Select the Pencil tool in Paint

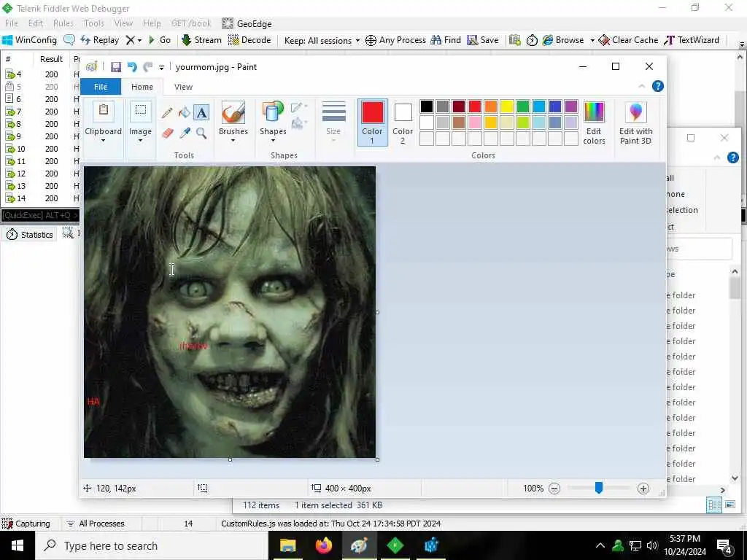click(167, 113)
